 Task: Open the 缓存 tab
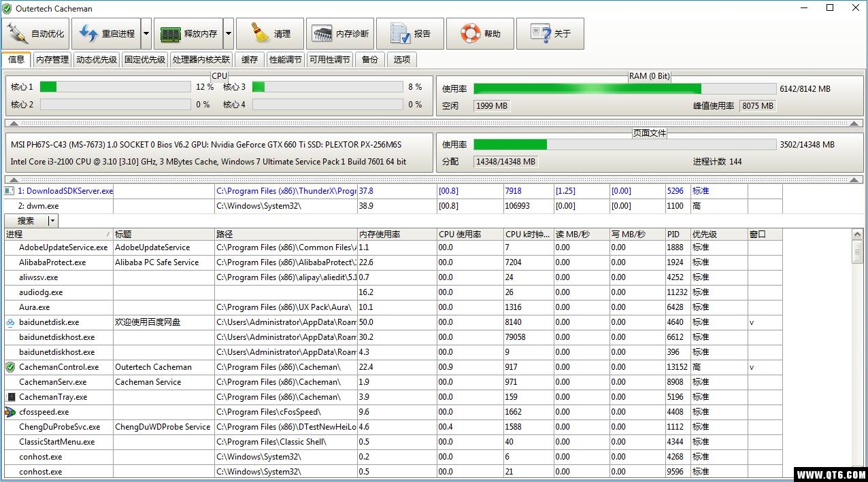250,60
